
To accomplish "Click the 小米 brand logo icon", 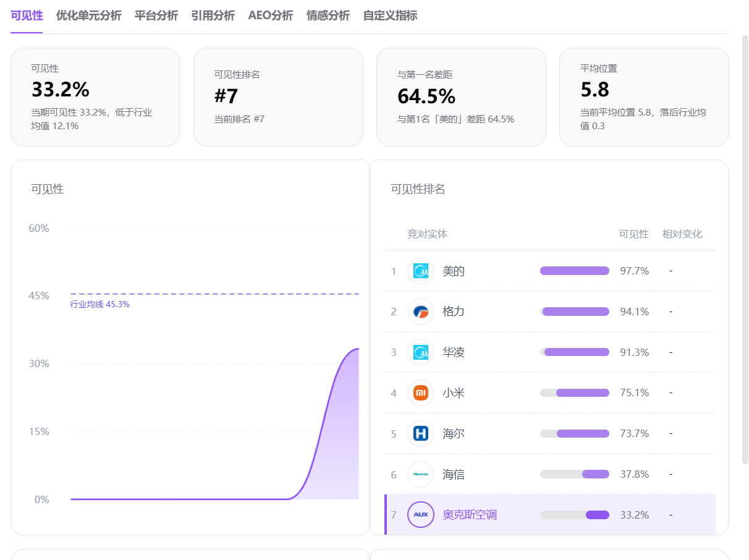I will 421,393.
